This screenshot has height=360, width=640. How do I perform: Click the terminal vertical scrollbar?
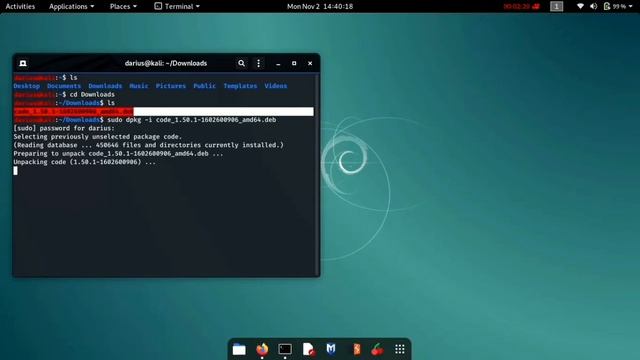(x=317, y=175)
